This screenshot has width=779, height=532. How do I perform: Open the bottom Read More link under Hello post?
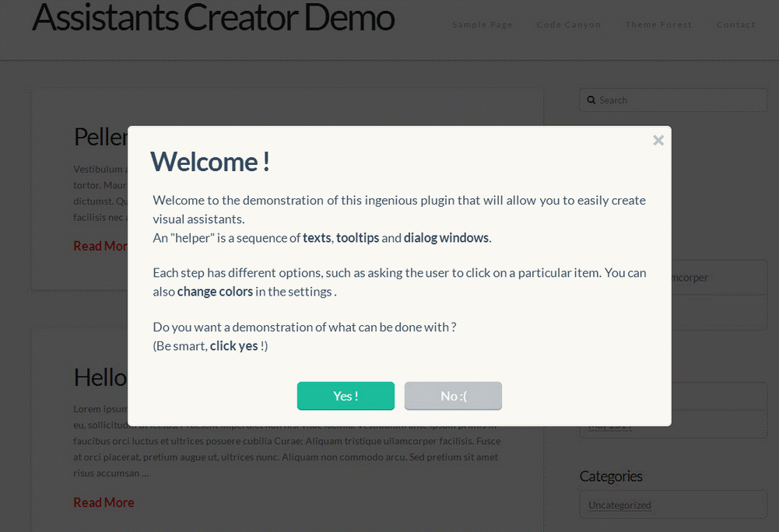(x=104, y=502)
